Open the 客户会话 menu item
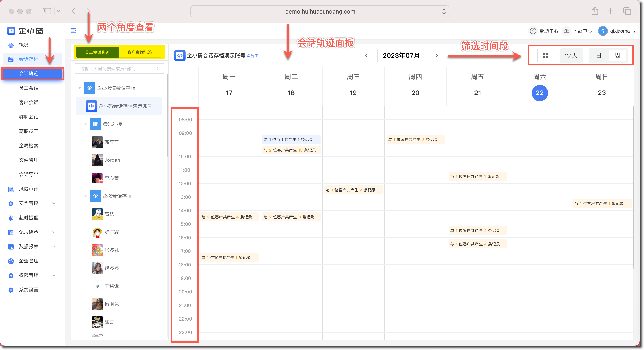Screen dimensions: 644x350 [x=29, y=103]
